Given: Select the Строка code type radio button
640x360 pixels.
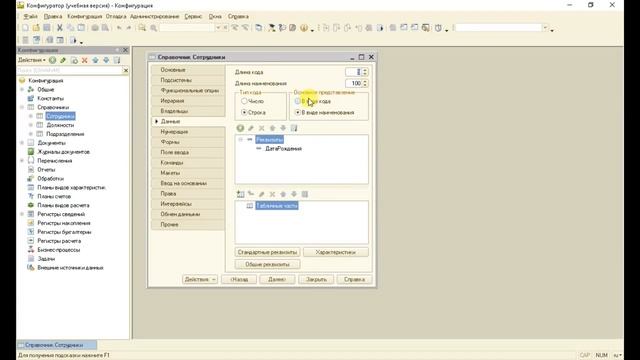Looking at the screenshot, I should click(x=244, y=112).
